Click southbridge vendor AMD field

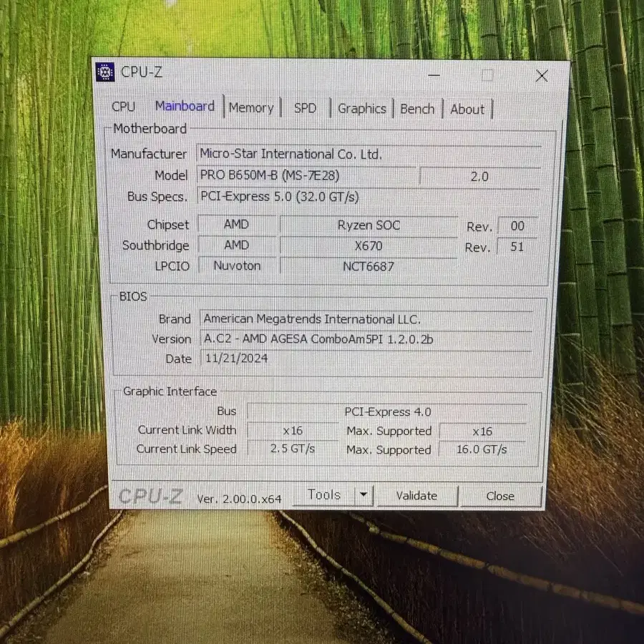(237, 245)
